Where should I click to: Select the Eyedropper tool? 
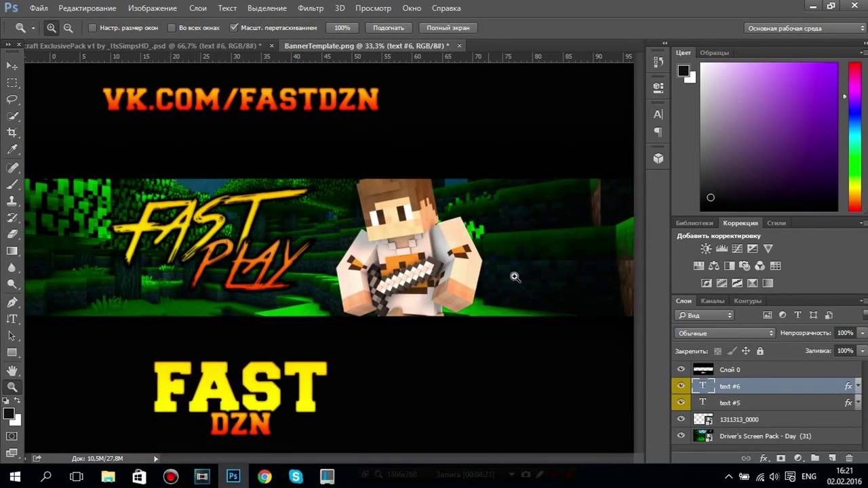click(x=12, y=150)
